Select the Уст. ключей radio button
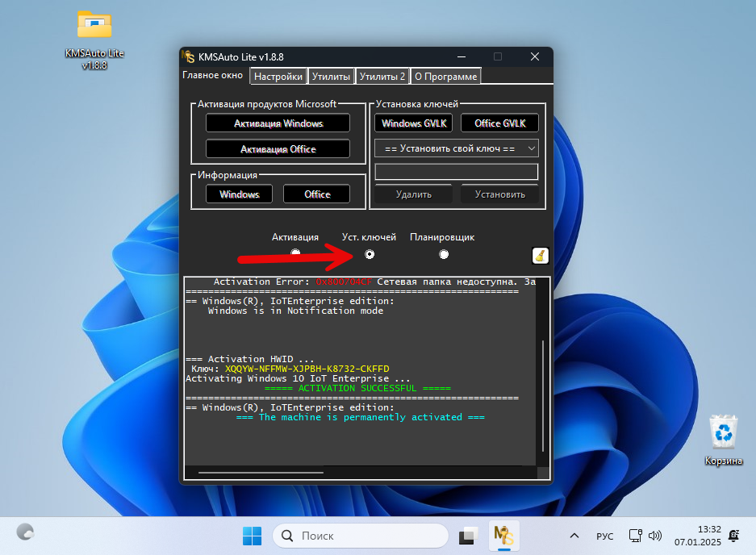The image size is (756, 555). coord(370,254)
